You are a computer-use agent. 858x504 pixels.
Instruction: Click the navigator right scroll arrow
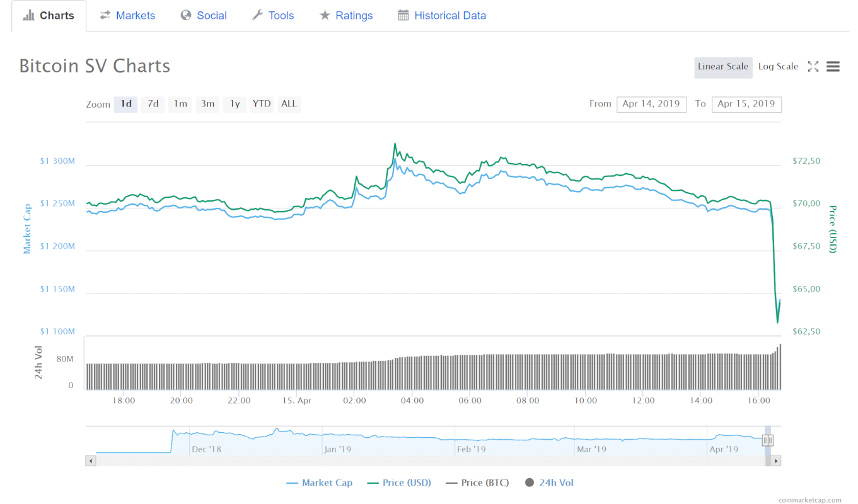776,461
